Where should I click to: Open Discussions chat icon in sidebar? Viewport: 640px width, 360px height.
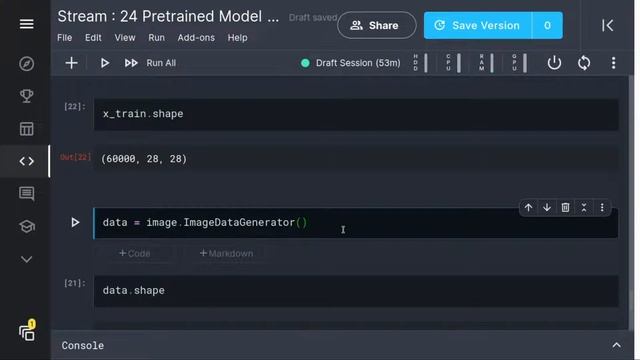pos(27,193)
